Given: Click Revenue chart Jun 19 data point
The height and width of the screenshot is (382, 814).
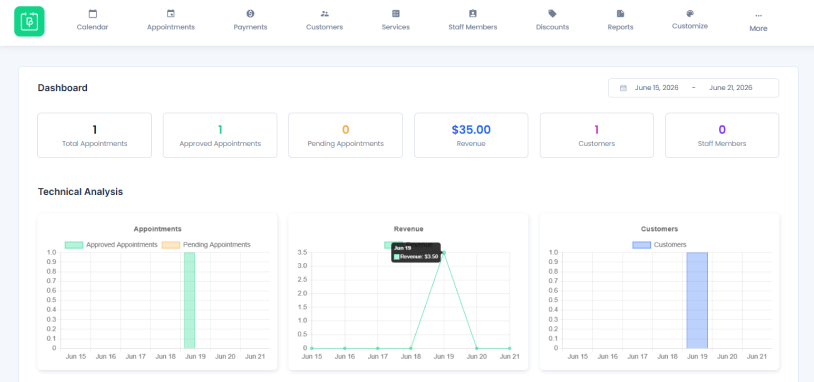Looking at the screenshot, I should point(444,253).
